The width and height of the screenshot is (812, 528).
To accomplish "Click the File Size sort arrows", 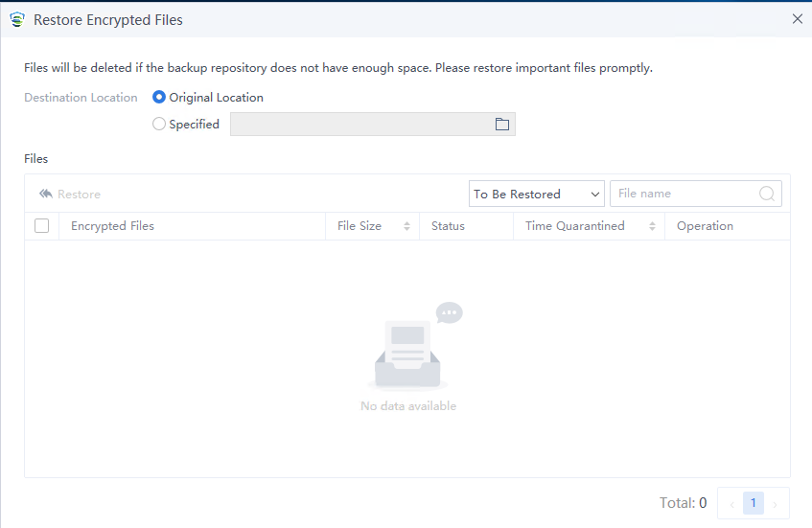I will [x=406, y=226].
